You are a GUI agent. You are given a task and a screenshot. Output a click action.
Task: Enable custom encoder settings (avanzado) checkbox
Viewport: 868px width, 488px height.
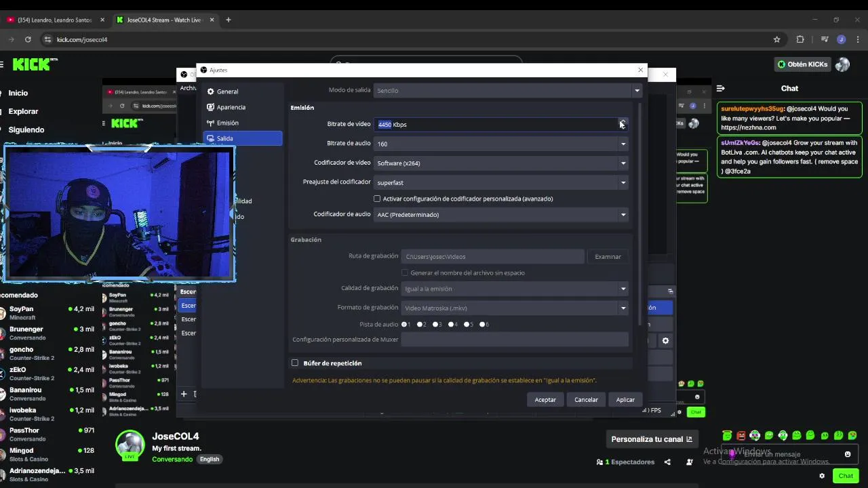pos(377,199)
